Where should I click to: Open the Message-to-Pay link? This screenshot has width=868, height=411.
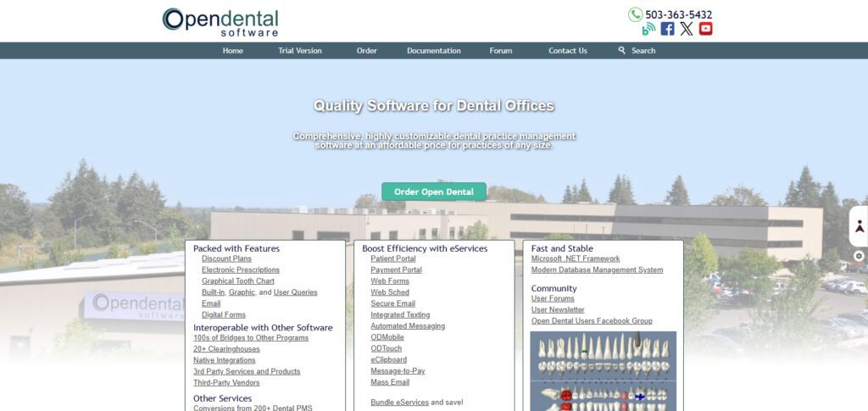point(398,371)
